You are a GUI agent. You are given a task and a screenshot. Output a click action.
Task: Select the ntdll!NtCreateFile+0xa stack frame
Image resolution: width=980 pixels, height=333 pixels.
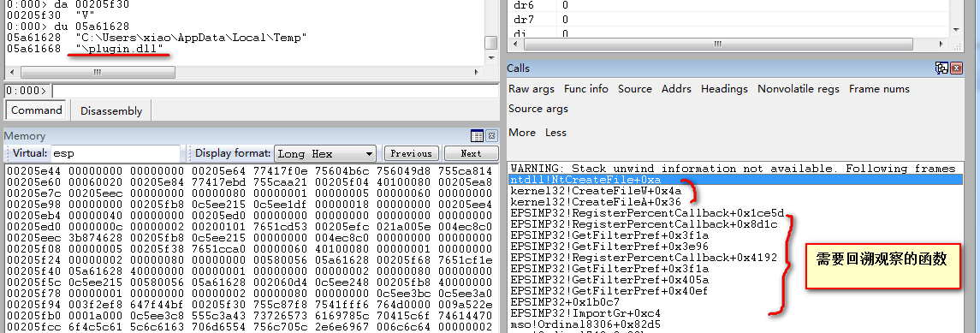(x=734, y=180)
